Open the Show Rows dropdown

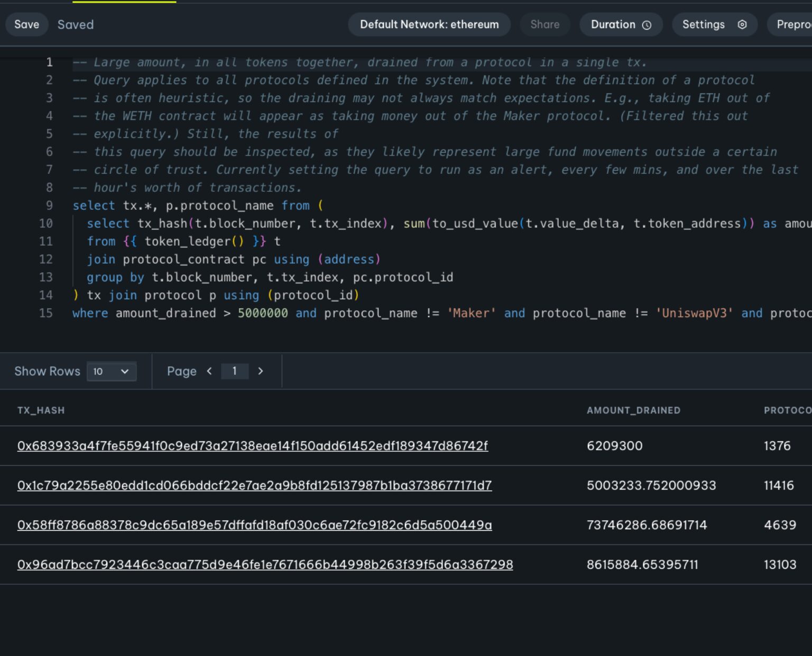[x=112, y=371]
